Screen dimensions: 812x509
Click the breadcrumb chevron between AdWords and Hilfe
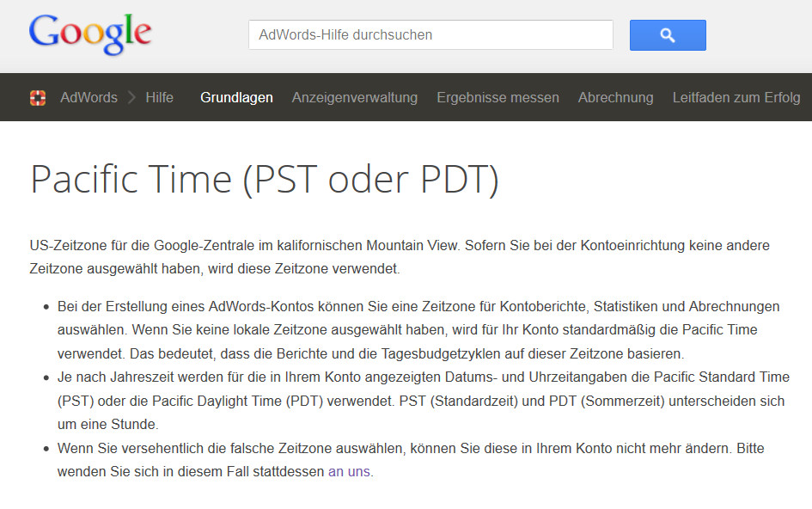tap(131, 97)
